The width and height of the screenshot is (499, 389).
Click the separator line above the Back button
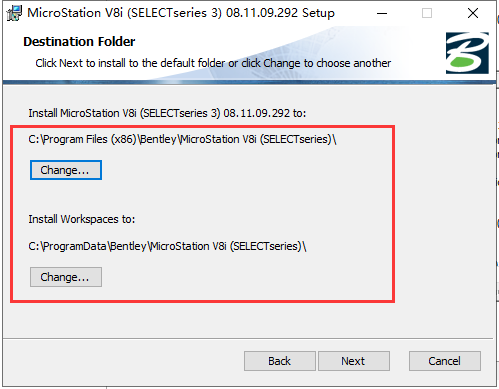tap(248, 339)
